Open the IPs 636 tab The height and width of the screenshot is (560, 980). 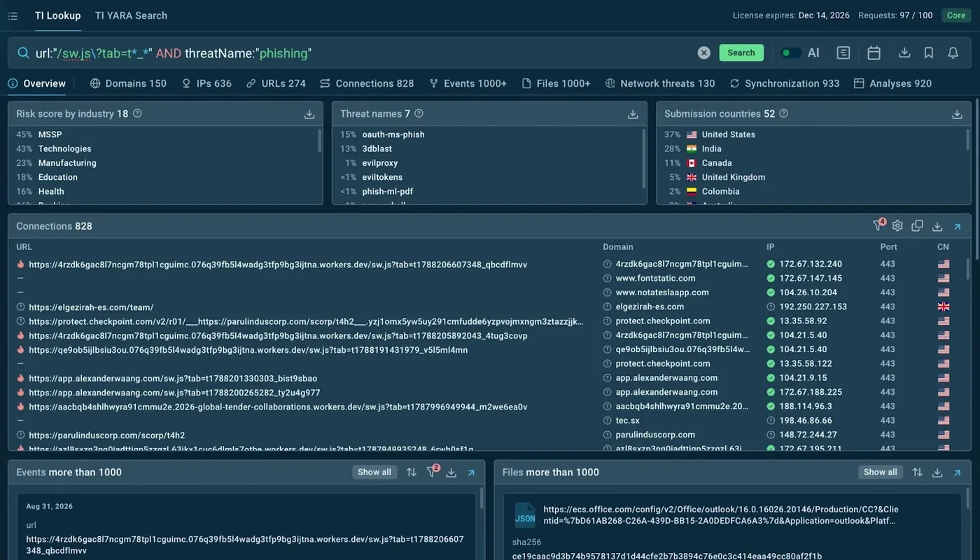pos(206,83)
